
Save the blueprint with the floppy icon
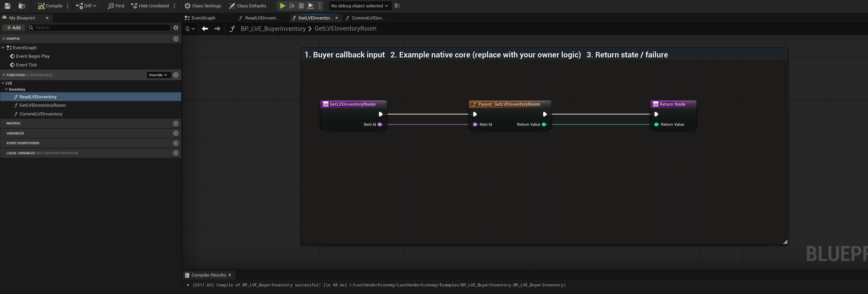(x=7, y=6)
